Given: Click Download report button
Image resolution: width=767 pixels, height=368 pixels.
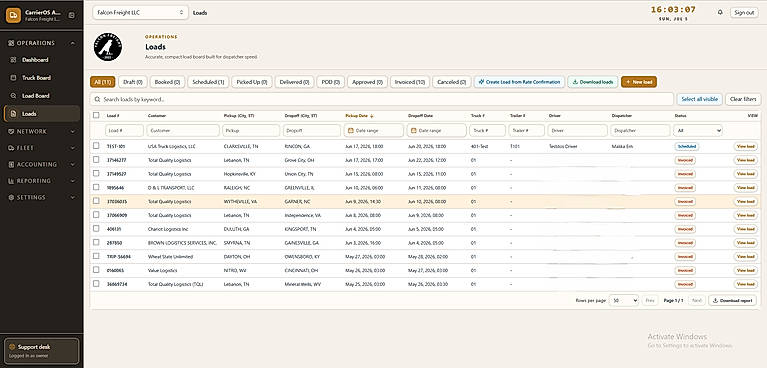Looking at the screenshot, I should pyautogui.click(x=732, y=300).
